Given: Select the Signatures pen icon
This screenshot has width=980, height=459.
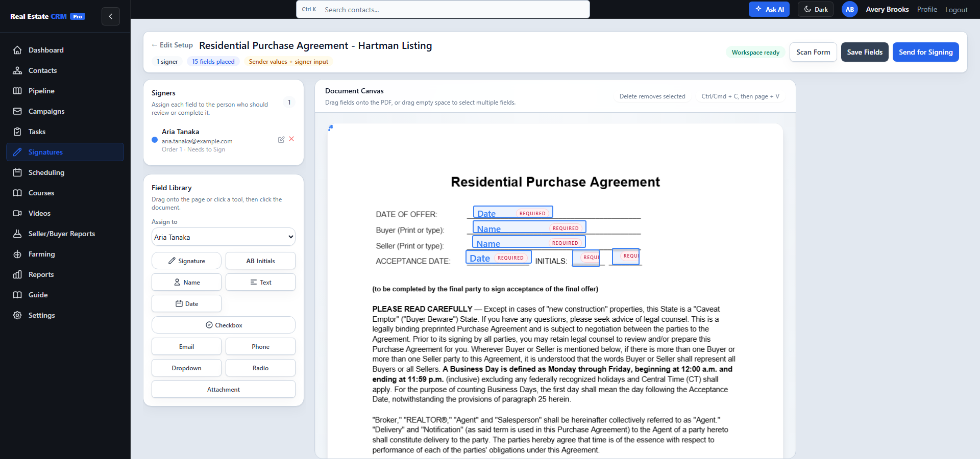Looking at the screenshot, I should (17, 152).
